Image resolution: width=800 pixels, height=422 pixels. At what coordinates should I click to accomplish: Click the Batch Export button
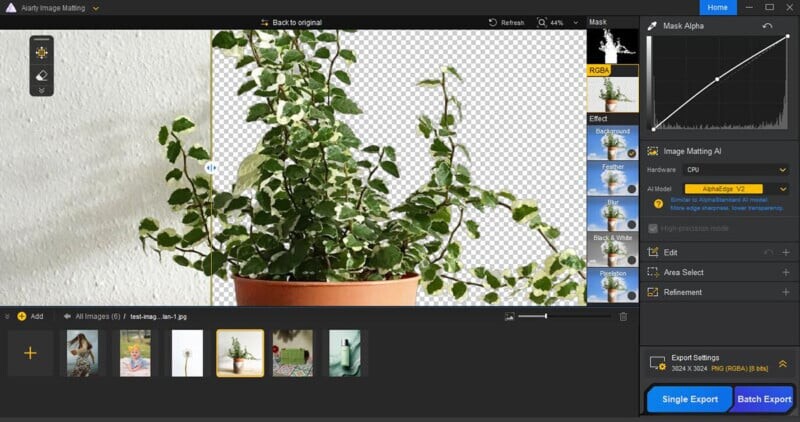[764, 399]
